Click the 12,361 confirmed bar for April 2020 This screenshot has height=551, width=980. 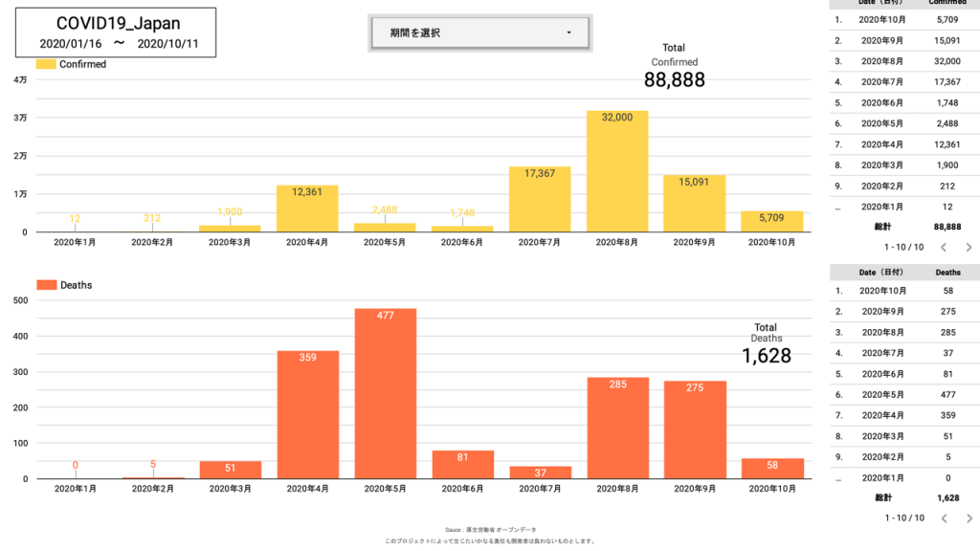pyautogui.click(x=307, y=210)
